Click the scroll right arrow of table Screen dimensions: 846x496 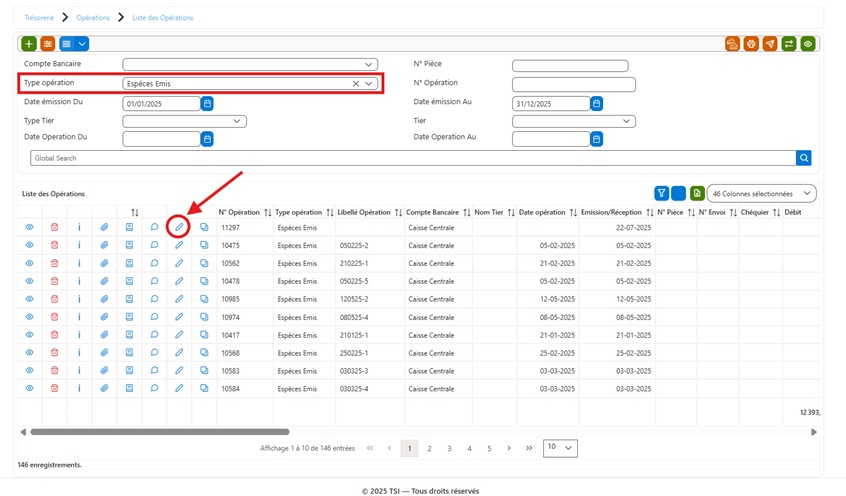point(814,432)
